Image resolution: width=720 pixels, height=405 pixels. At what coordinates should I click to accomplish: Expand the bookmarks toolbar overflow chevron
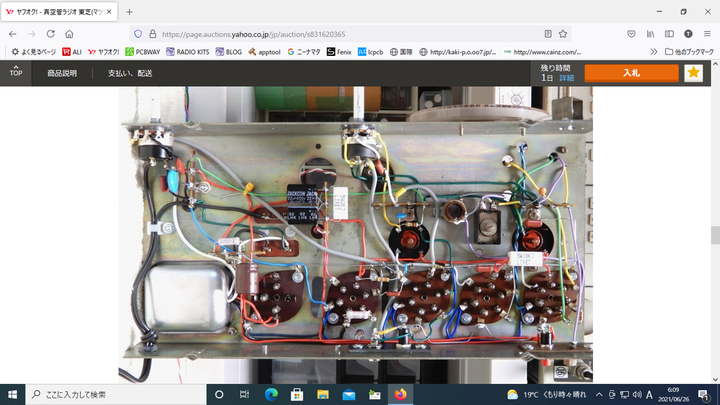654,51
